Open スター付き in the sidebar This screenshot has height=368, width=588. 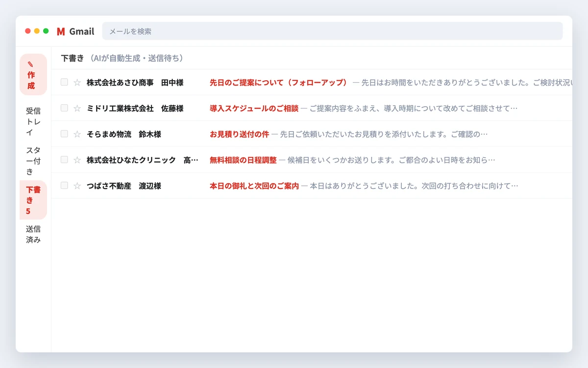tap(33, 161)
